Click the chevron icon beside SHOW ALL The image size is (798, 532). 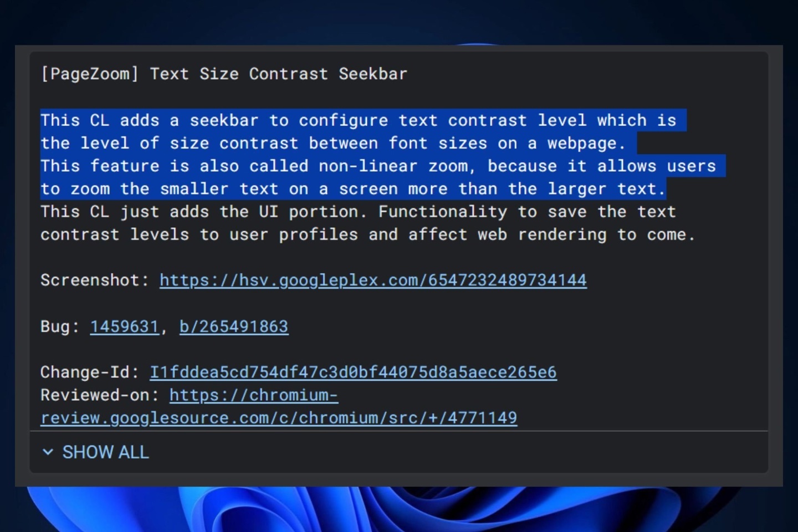coord(48,452)
